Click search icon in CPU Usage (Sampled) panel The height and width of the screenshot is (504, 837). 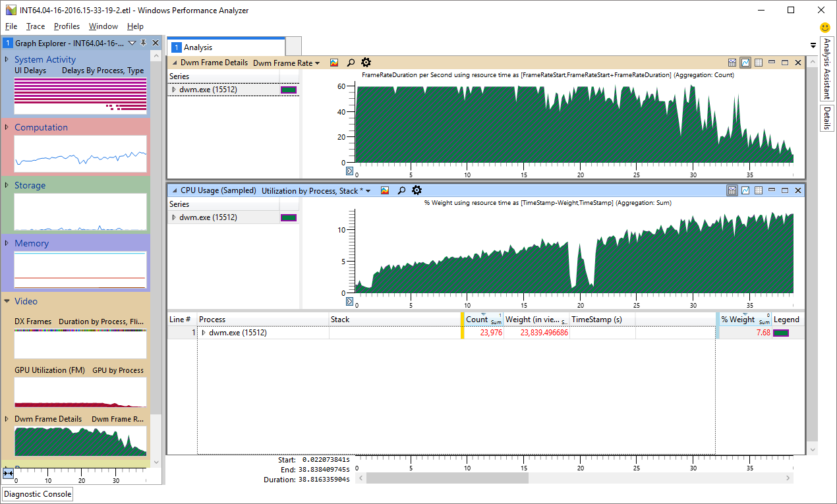pyautogui.click(x=401, y=190)
